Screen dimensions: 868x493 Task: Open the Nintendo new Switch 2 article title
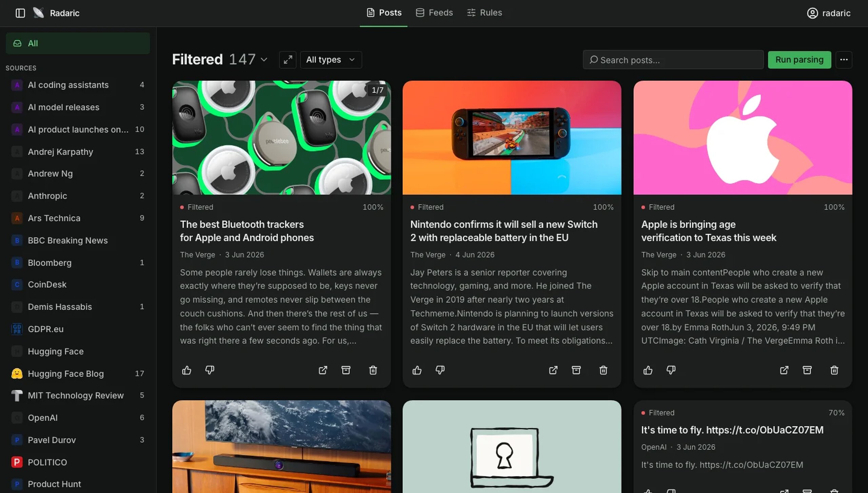(x=504, y=231)
